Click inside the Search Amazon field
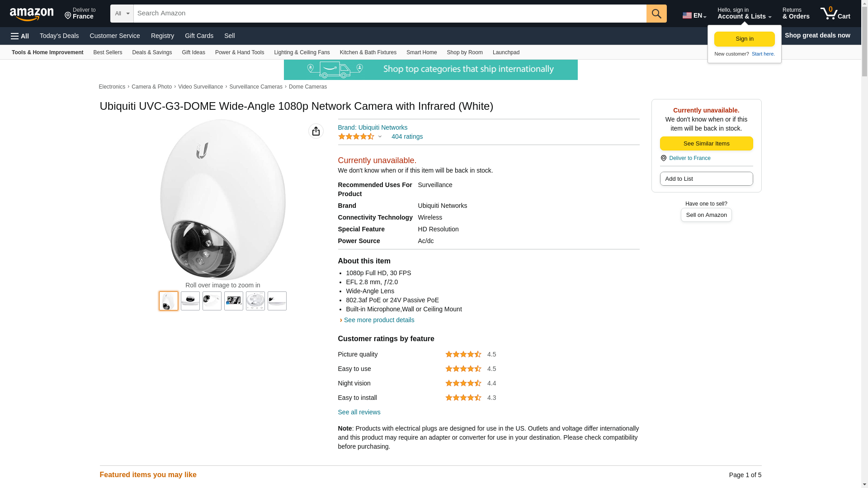The image size is (868, 488). pos(389,14)
